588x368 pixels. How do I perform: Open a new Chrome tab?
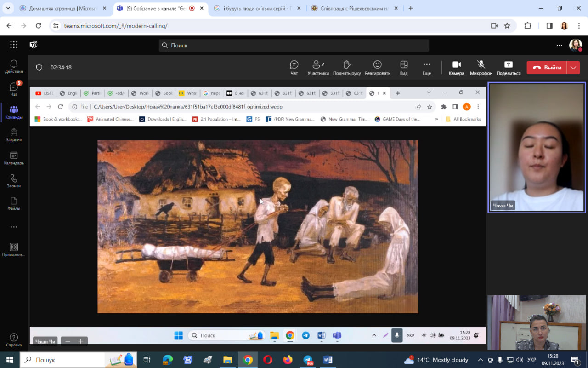411,8
